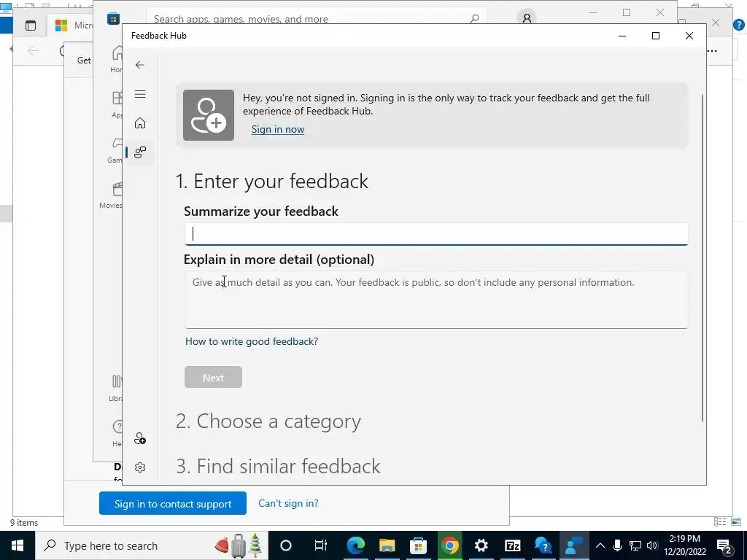Click the Microsoft Store logo icon
Viewport: 747px width, 560px height.
pyautogui.click(x=113, y=18)
